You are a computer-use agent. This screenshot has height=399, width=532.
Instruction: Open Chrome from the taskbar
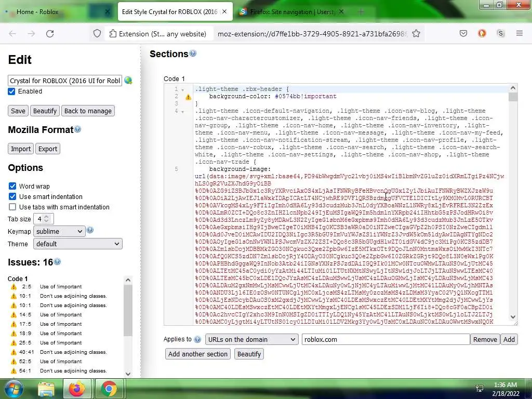[x=109, y=389]
